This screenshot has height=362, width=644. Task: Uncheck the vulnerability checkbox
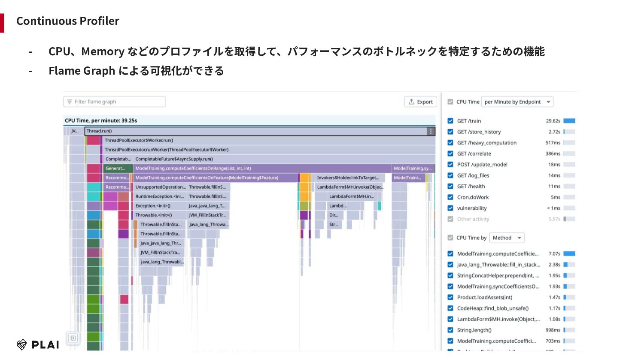[x=450, y=208]
